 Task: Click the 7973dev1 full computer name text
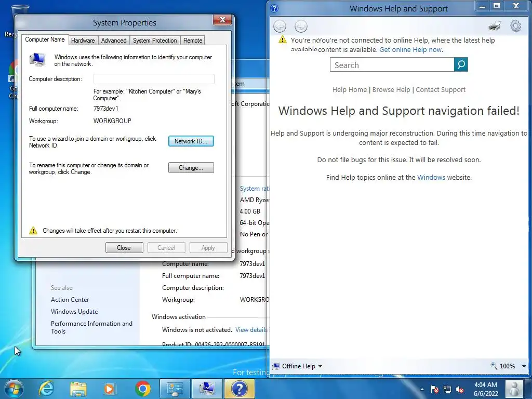coord(106,109)
